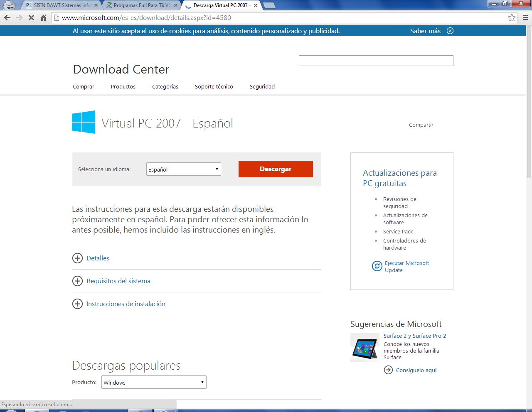The width and height of the screenshot is (532, 412).
Task: Open the Selecciona un idioma dropdown
Action: [184, 169]
